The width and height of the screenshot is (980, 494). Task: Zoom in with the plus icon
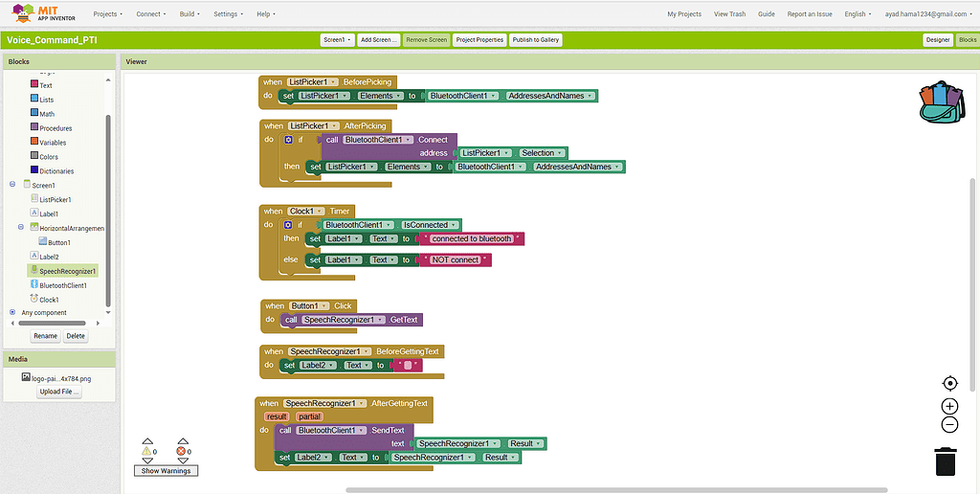[x=949, y=406]
